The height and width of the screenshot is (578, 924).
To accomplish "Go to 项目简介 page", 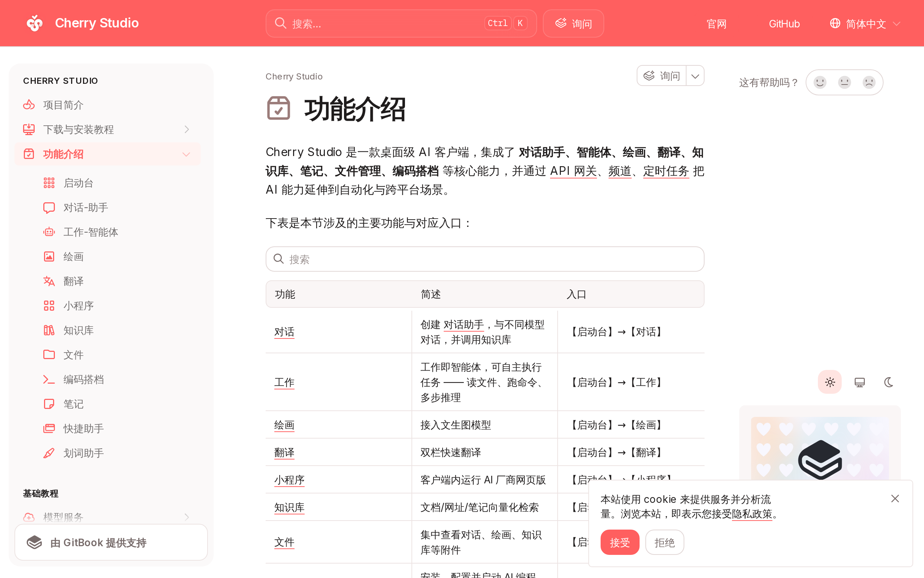I will [107, 105].
